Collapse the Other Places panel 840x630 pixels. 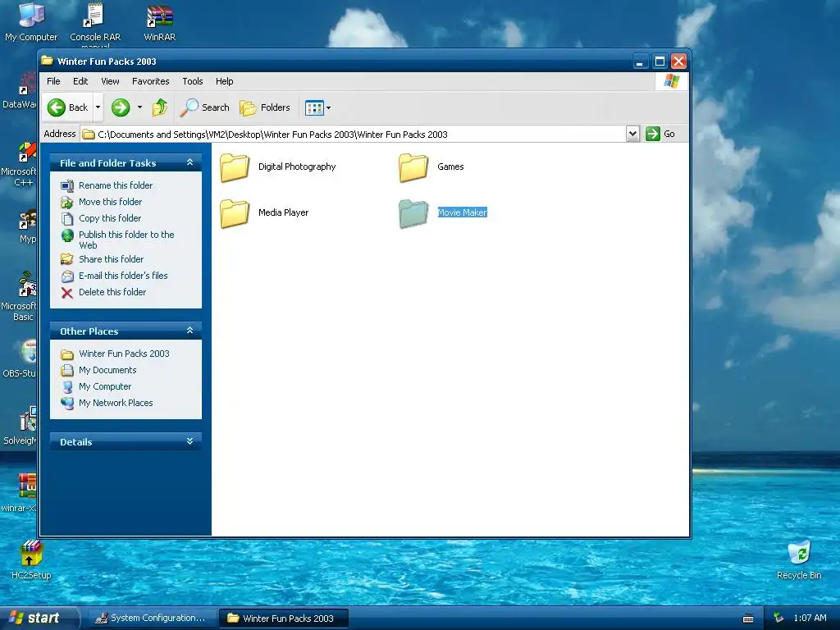pyautogui.click(x=189, y=331)
